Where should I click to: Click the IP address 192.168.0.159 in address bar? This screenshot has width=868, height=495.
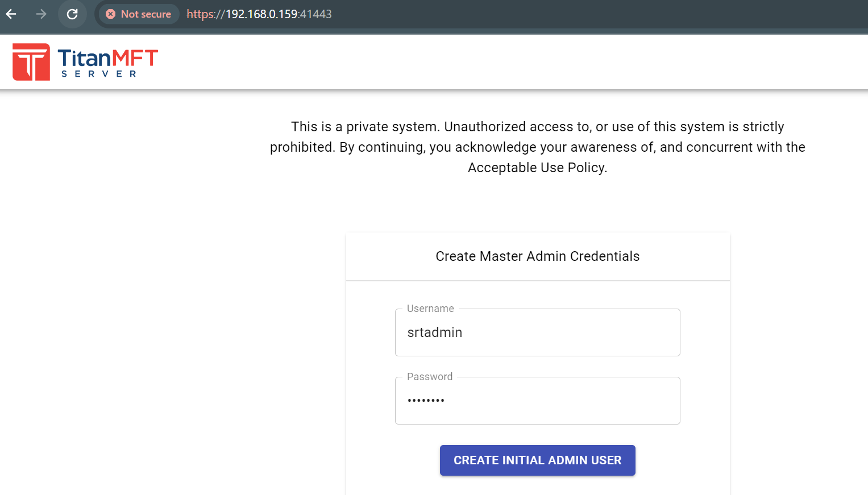coord(261,14)
